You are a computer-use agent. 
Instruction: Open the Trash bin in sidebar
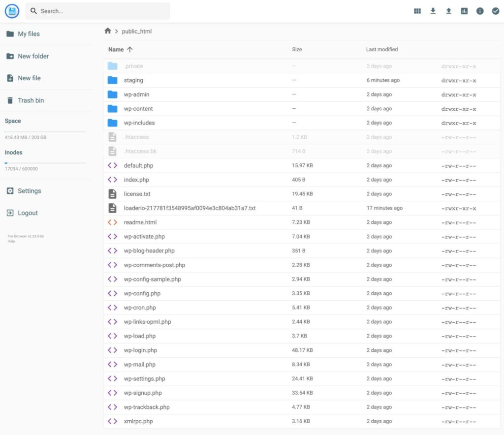click(x=31, y=100)
